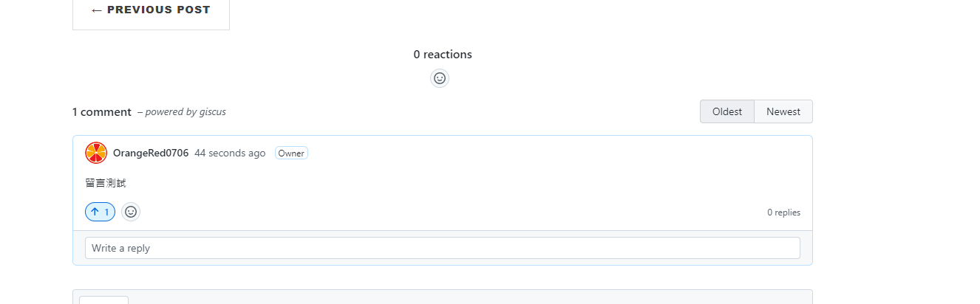Upvote the comment by OrangeRed0706
Image resolution: width=980 pixels, height=304 pixels.
tap(100, 212)
